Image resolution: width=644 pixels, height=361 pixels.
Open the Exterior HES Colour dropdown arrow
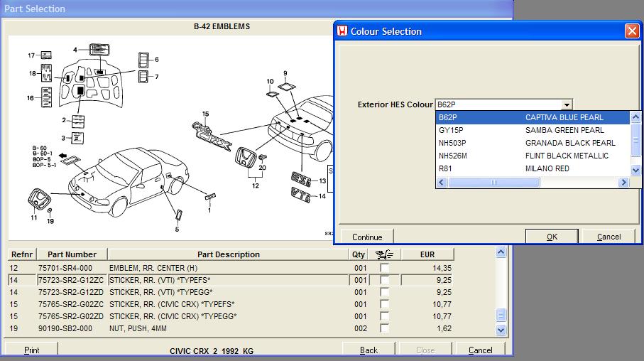(567, 104)
